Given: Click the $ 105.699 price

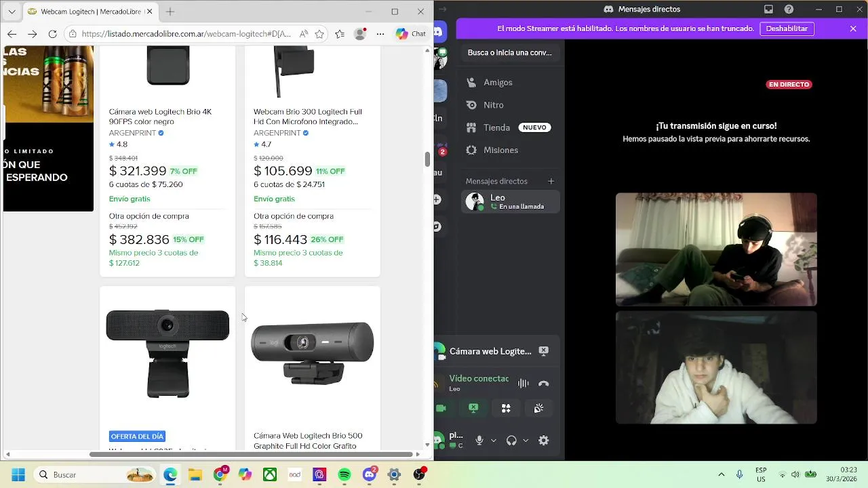Looking at the screenshot, I should (x=283, y=171).
